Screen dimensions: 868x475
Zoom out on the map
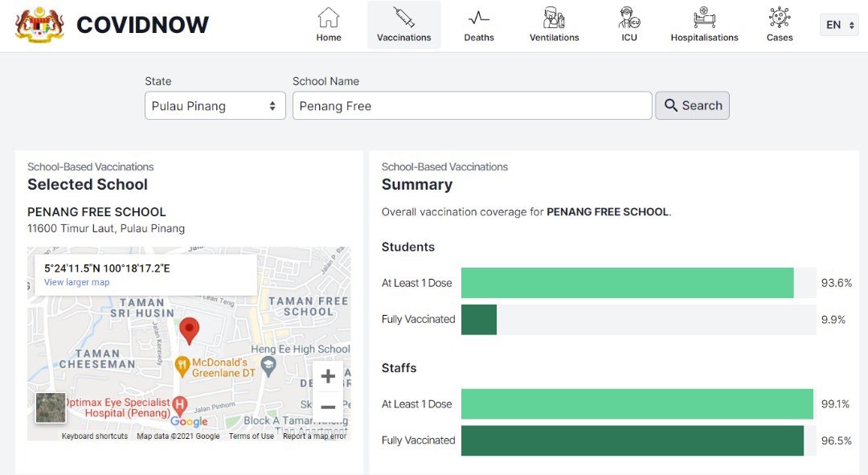pos(328,407)
